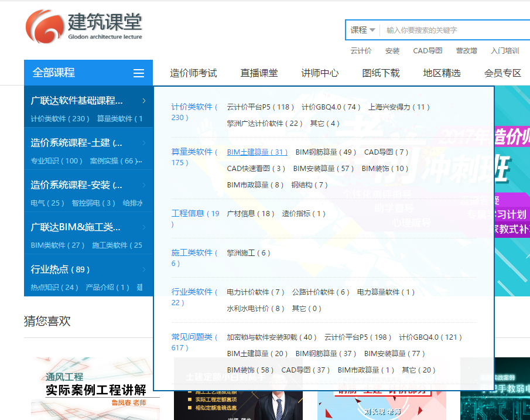Open 水利水电计价 (8) link
530x420 pixels.
pyautogui.click(x=255, y=309)
